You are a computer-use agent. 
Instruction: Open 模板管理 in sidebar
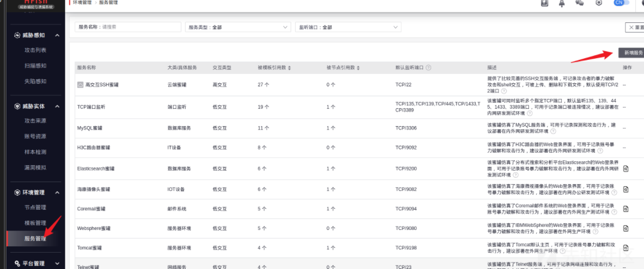click(x=35, y=223)
